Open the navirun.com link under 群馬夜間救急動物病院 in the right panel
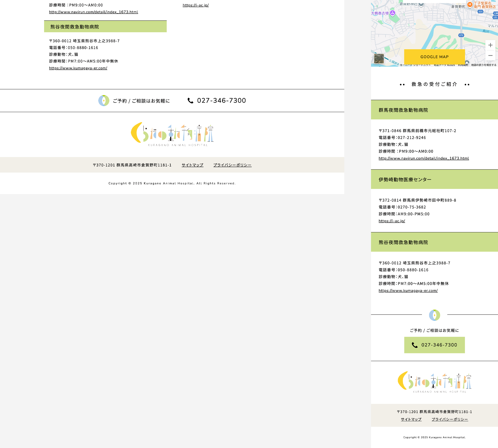The width and height of the screenshot is (498, 448). click(424, 158)
